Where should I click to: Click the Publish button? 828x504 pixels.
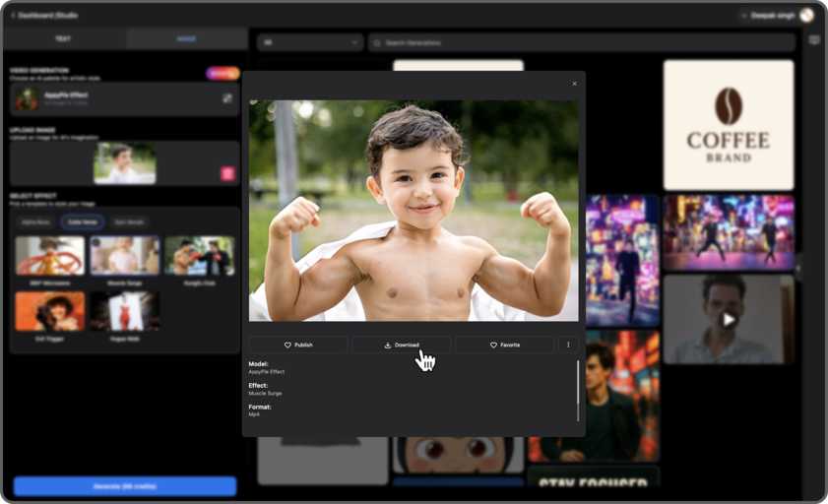(298, 345)
